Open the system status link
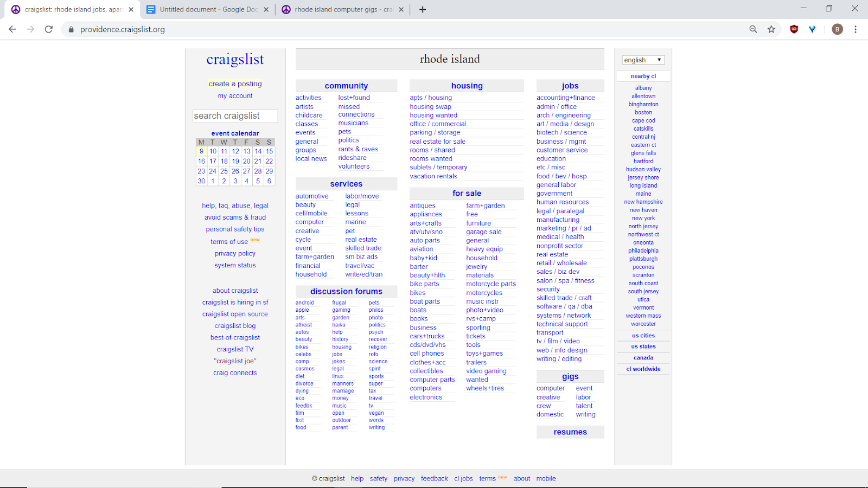This screenshot has height=488, width=868. pos(235,265)
